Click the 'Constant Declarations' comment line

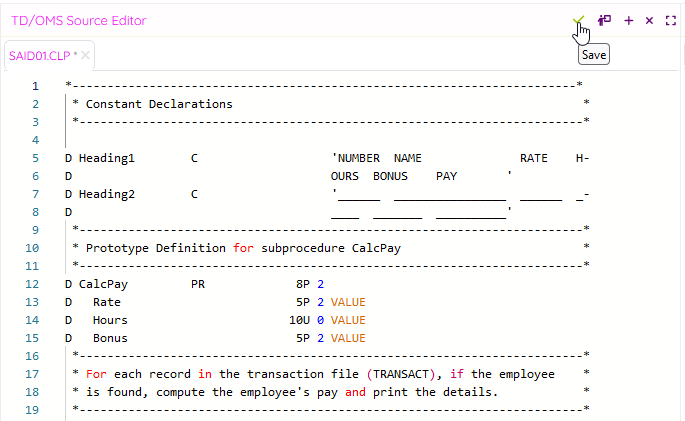(x=158, y=104)
